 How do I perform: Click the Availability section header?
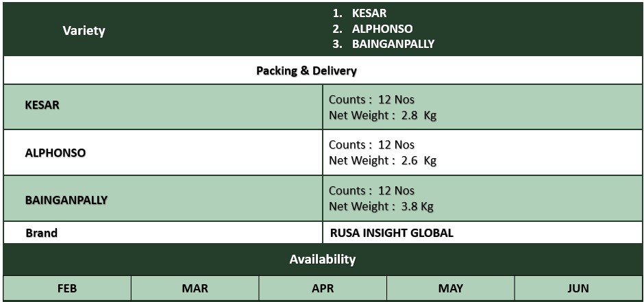[323, 260]
